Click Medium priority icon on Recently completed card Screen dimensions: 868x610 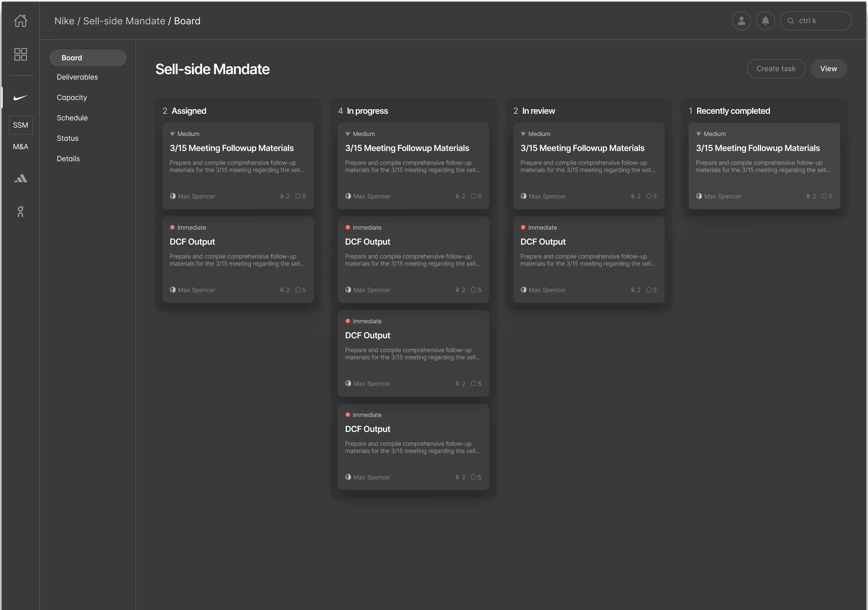699,134
